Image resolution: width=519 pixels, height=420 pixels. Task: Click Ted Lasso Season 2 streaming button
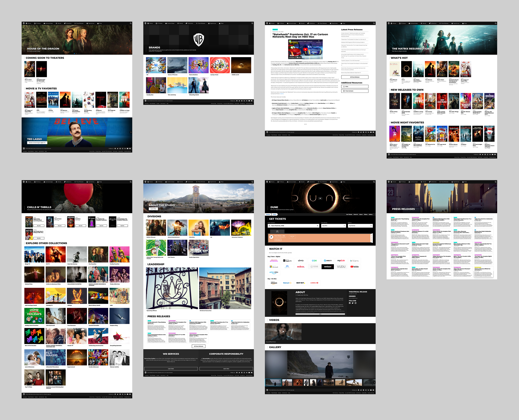(x=37, y=143)
